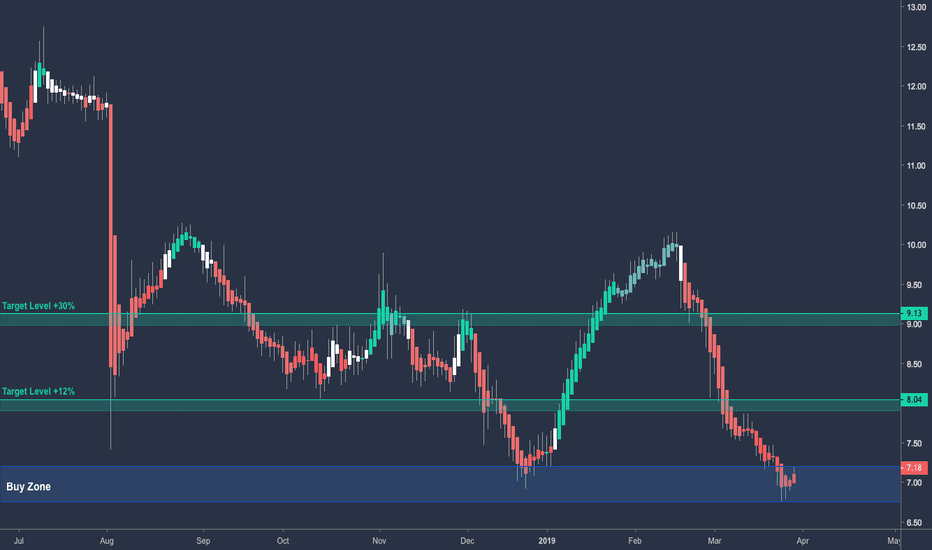This screenshot has height=550, width=932.
Task: Click the 12.50 price axis label
Action: (916, 47)
